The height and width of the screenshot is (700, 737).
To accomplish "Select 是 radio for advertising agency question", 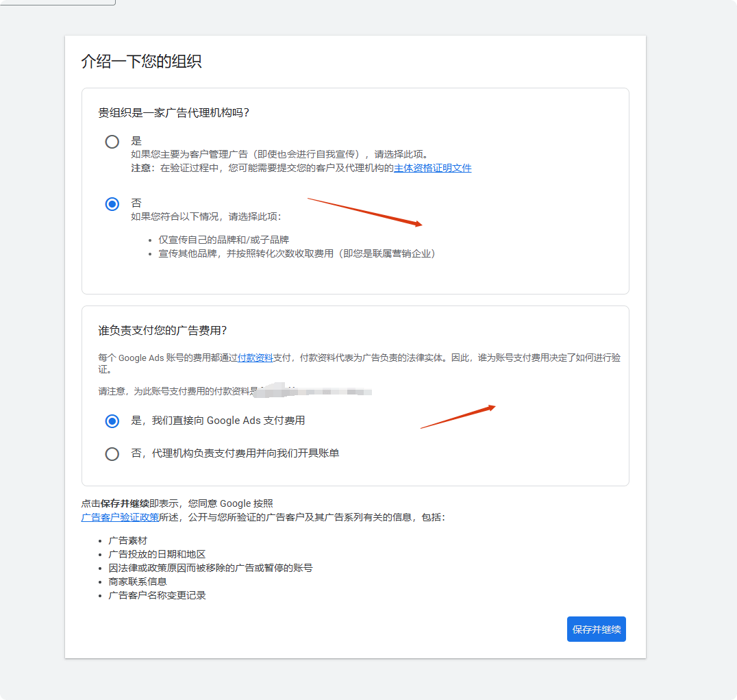I will (x=112, y=142).
